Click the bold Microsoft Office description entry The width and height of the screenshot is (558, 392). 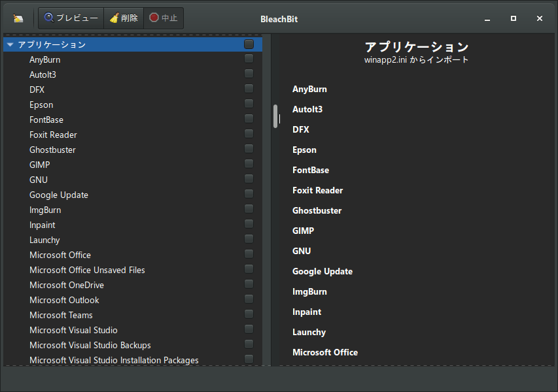(325, 353)
